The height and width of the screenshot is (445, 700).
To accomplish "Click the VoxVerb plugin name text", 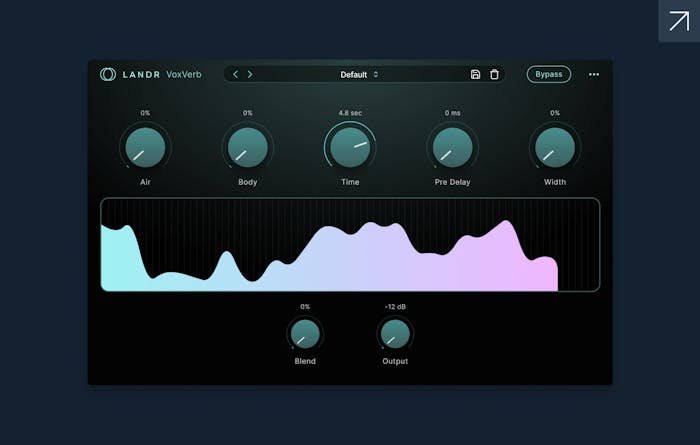I will 183,75.
